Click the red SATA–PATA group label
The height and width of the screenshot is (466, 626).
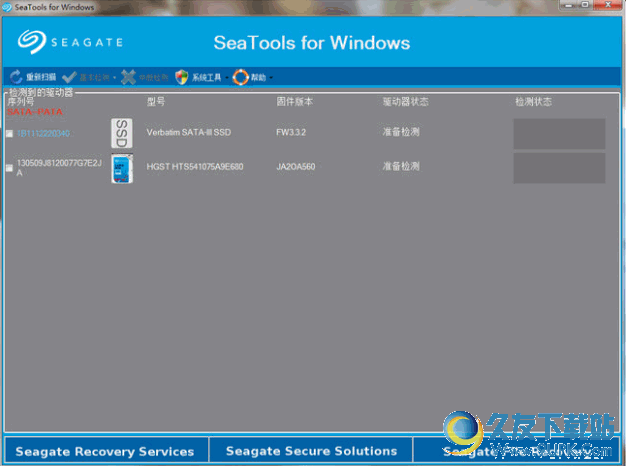click(35, 112)
